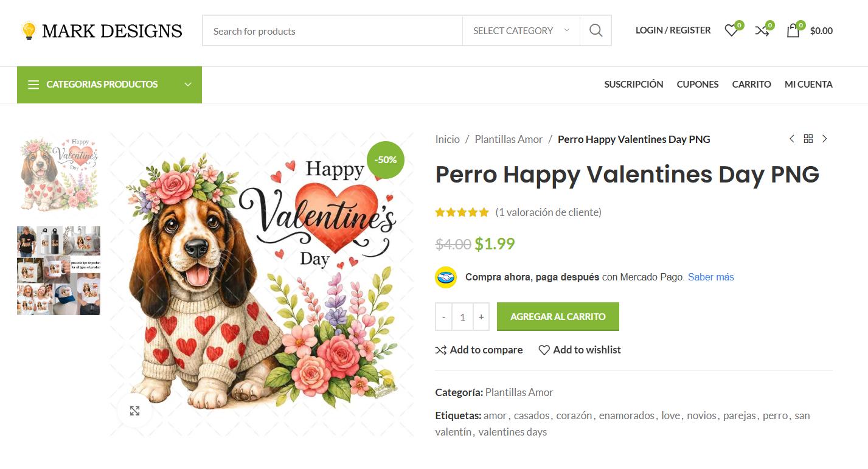Decrease quantity with minus button
Image resolution: width=868 pixels, height=469 pixels.
[x=443, y=317]
